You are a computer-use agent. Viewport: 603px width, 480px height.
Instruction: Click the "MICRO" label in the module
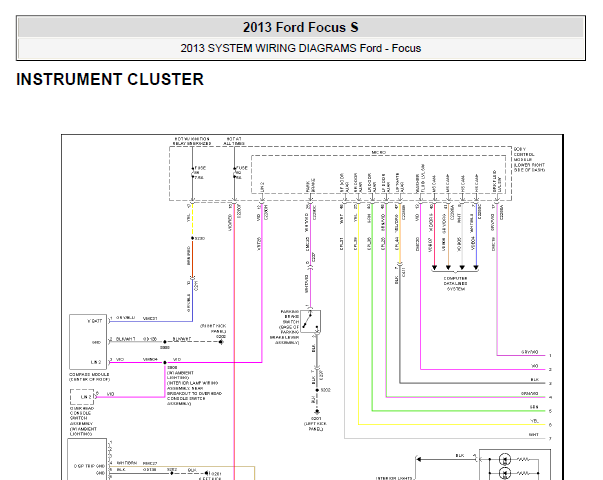378,153
